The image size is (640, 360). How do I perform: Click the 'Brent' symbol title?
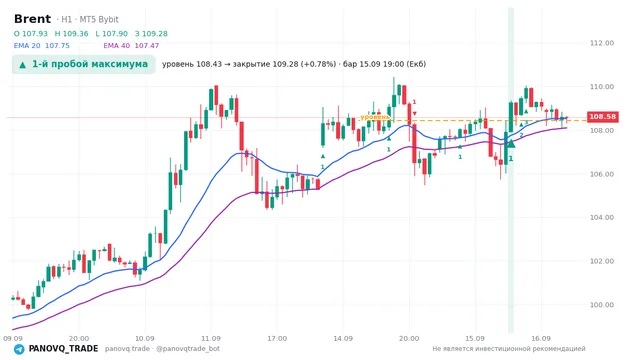tap(32, 19)
